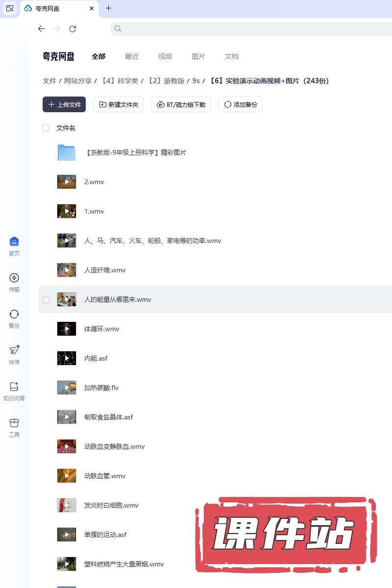The width and height of the screenshot is (392, 588).
Task: Tick the select-all checkbox beside 文件名
Action: pyautogui.click(x=46, y=128)
